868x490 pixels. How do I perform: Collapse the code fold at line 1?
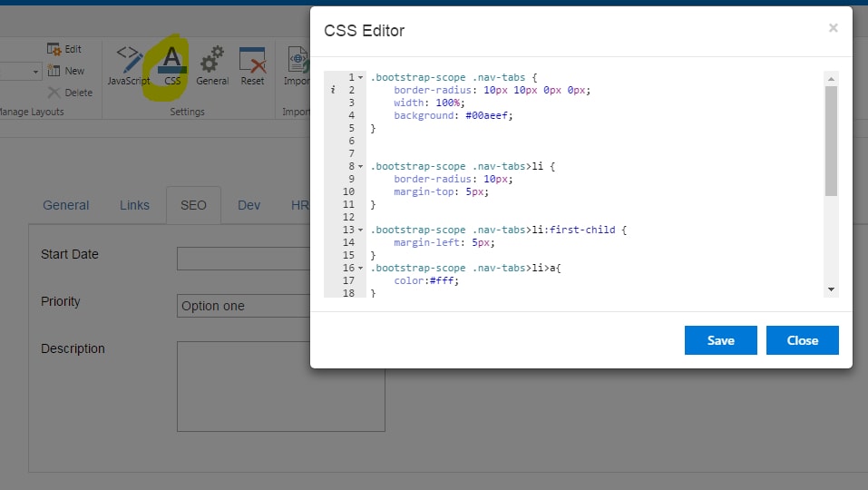(x=360, y=77)
